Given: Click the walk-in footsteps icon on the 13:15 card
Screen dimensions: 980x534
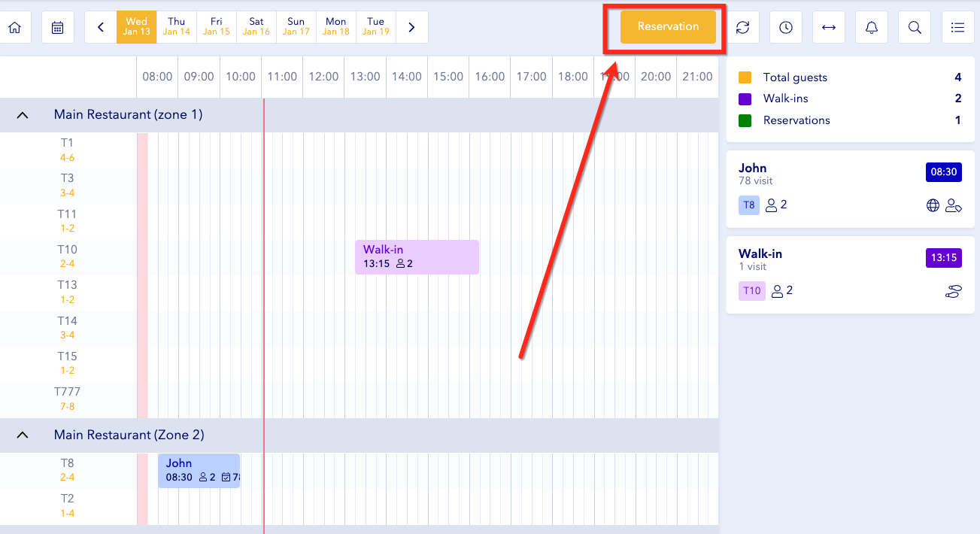Looking at the screenshot, I should pyautogui.click(x=954, y=291).
